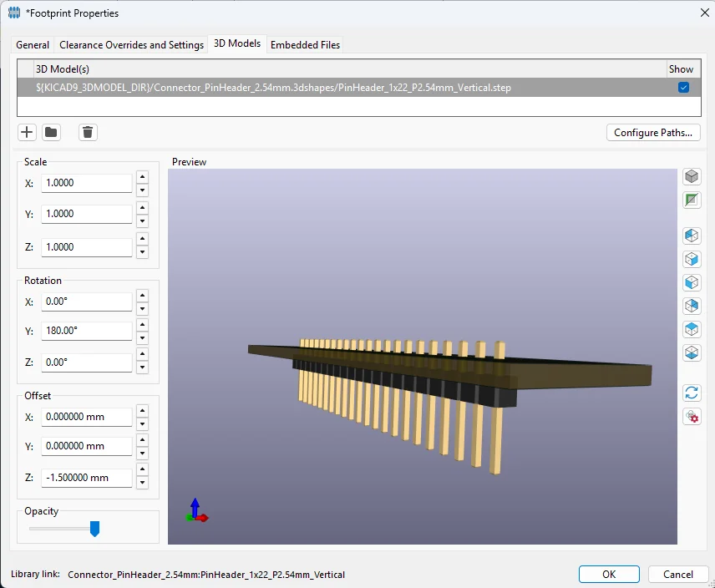This screenshot has width=715, height=588.
Task: Increase Rotation Y with up arrow
Action: coord(142,325)
